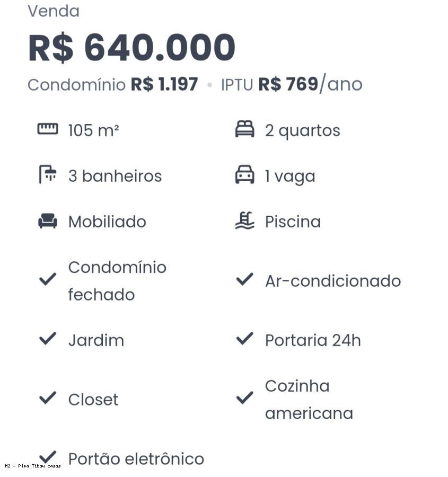Select the R$ 640.000 price text
The image size is (448, 477).
pyautogui.click(x=132, y=48)
